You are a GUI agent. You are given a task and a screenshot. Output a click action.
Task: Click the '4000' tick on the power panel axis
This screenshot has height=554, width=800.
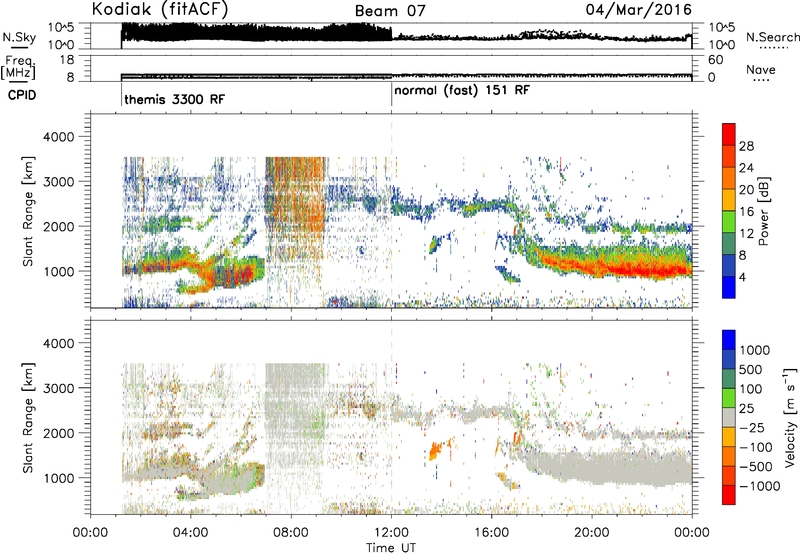[58, 137]
